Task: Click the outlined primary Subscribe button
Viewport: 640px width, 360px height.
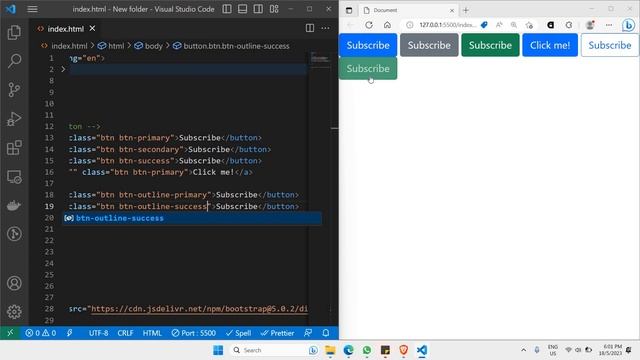Action: [x=610, y=45]
